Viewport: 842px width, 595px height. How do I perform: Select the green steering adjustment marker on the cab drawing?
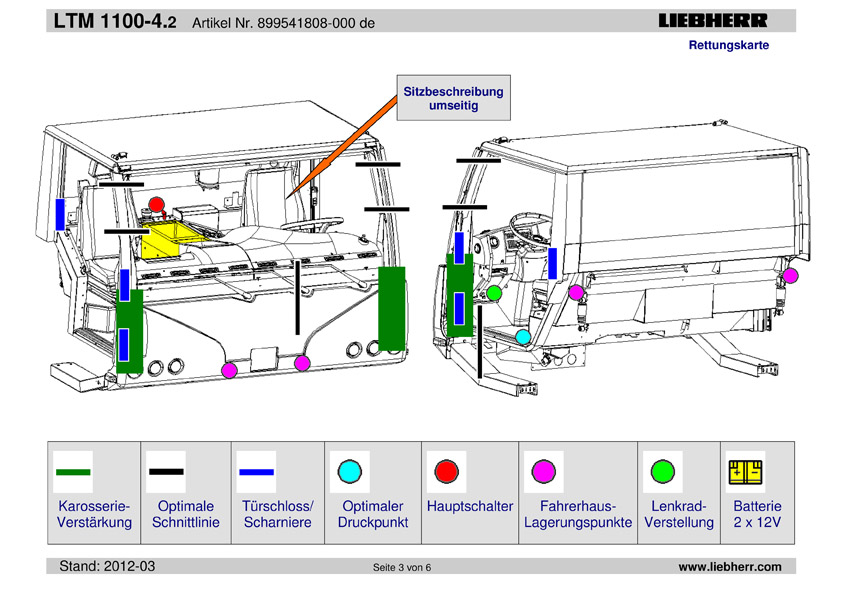point(494,293)
